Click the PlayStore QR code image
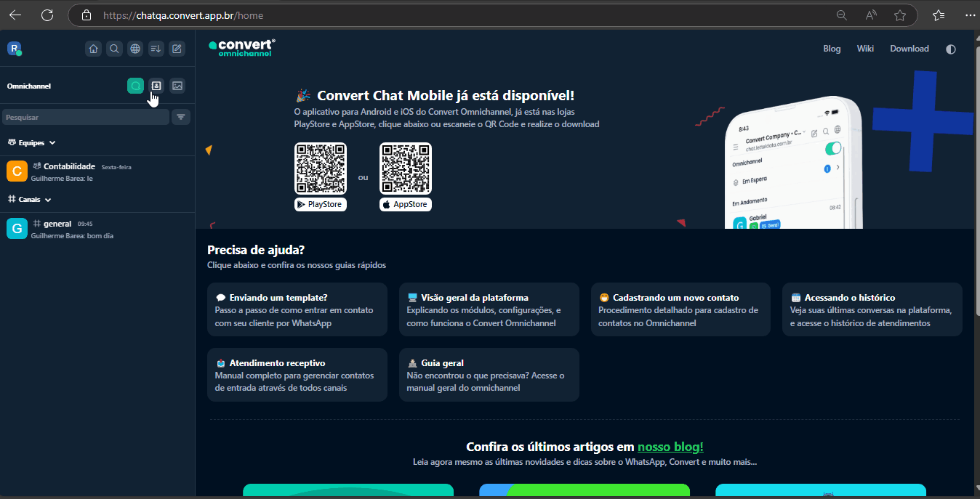The image size is (980, 499). coord(321,169)
